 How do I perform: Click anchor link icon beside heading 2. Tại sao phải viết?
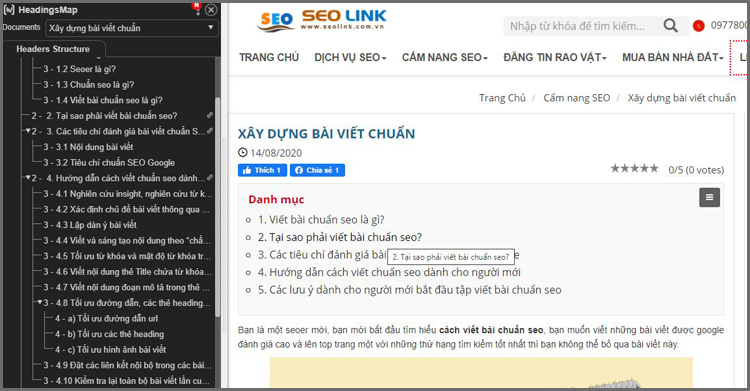tap(210, 115)
